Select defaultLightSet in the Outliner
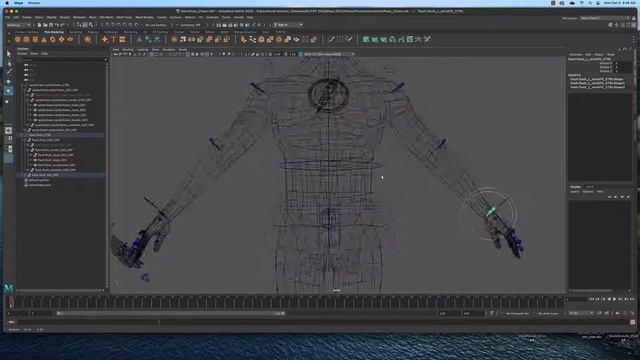This screenshot has height=360, width=640. (39, 180)
